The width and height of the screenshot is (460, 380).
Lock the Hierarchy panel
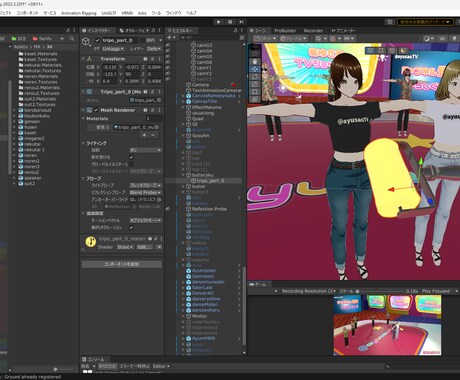click(x=236, y=30)
